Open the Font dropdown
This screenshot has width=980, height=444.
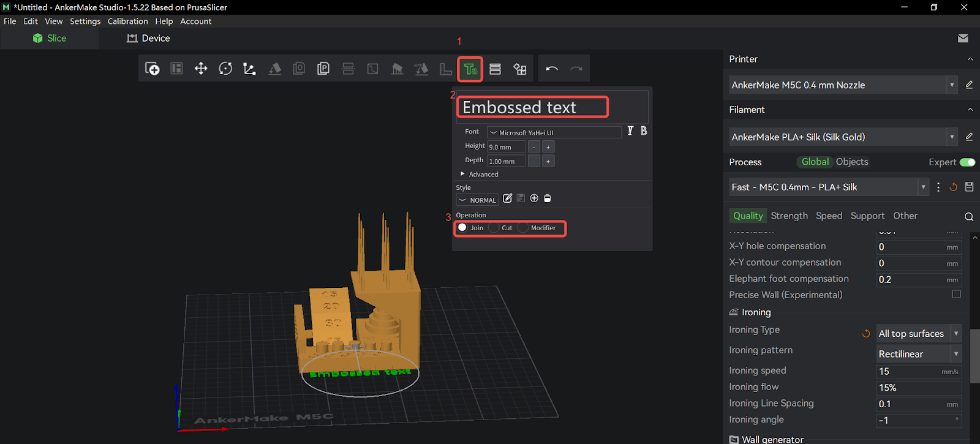pyautogui.click(x=555, y=132)
